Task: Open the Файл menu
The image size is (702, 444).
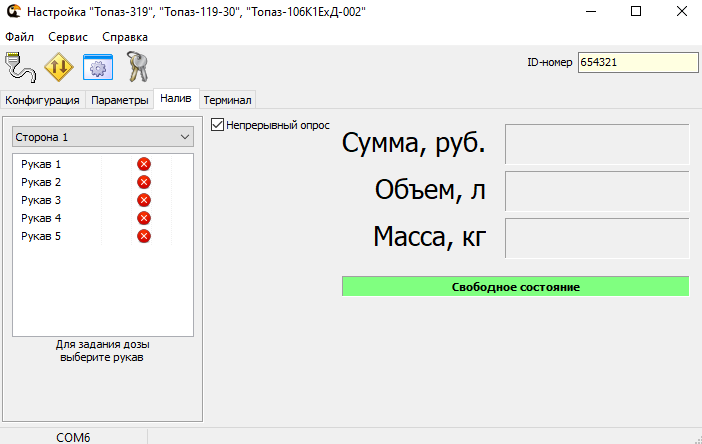Action: click(19, 37)
